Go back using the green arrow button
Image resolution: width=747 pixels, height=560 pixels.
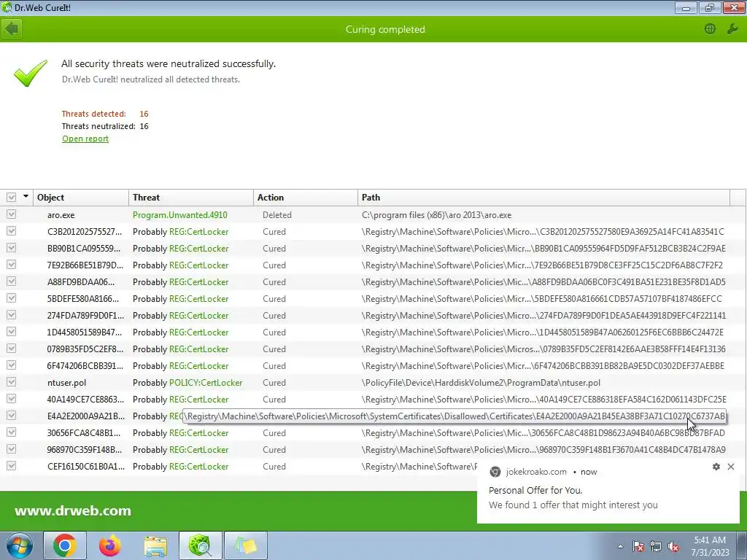12,29
